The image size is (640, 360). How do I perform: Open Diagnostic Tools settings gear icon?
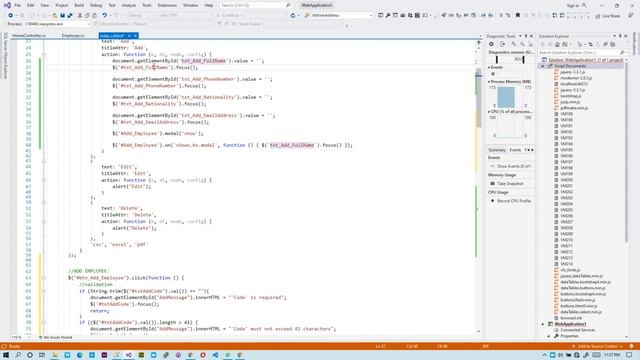tap(491, 44)
